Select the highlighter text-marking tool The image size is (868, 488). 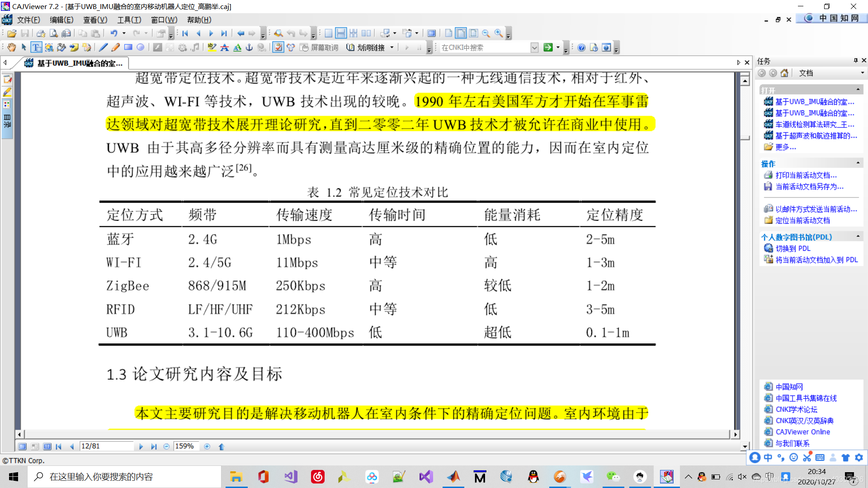(x=212, y=47)
